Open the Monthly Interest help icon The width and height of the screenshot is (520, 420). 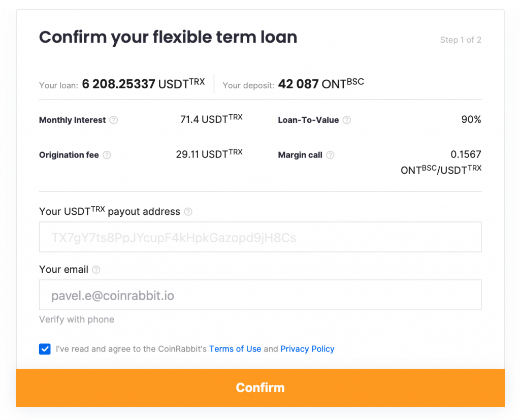[114, 120]
